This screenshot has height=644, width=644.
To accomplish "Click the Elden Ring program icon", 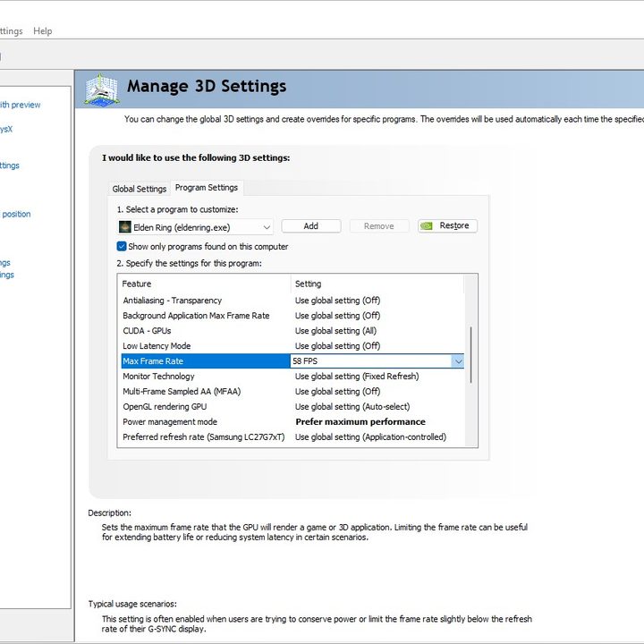I will coord(125,226).
